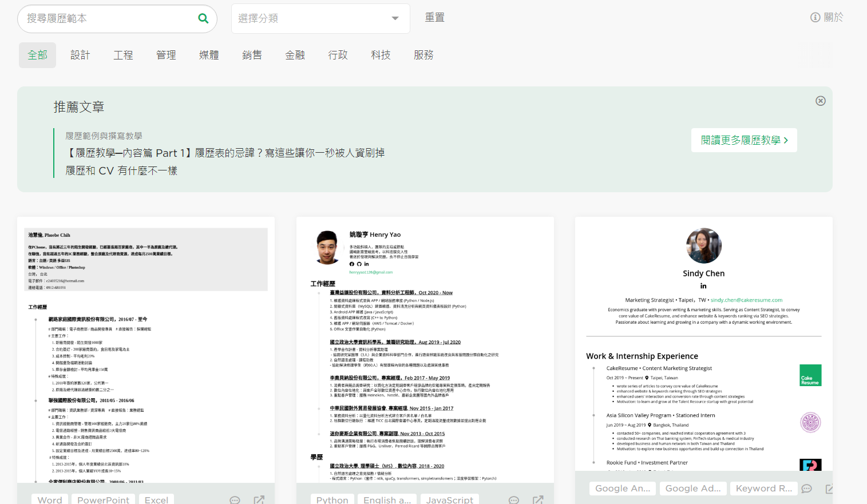Open comments on Phoebe Chih's resume card
The image size is (867, 504).
pyautogui.click(x=235, y=499)
